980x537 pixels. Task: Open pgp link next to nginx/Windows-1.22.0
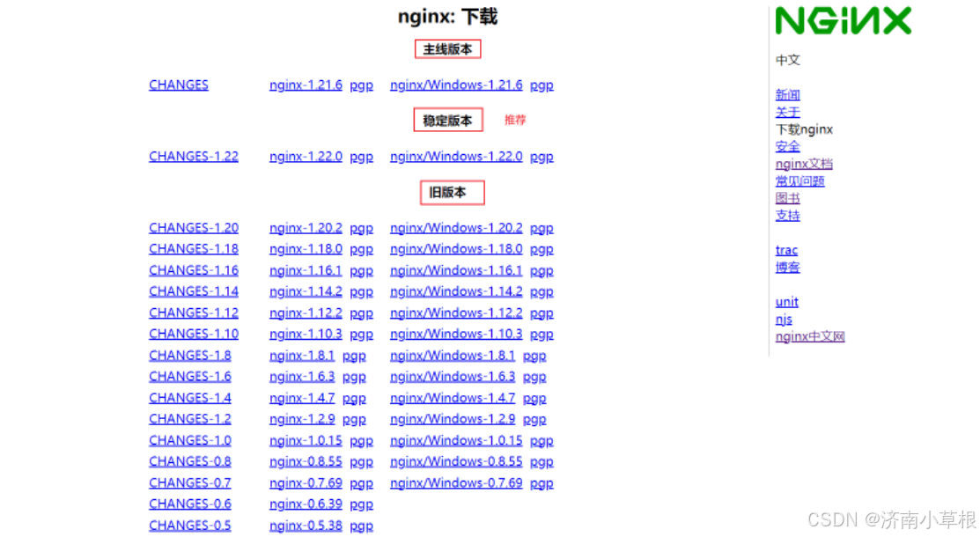(x=542, y=157)
